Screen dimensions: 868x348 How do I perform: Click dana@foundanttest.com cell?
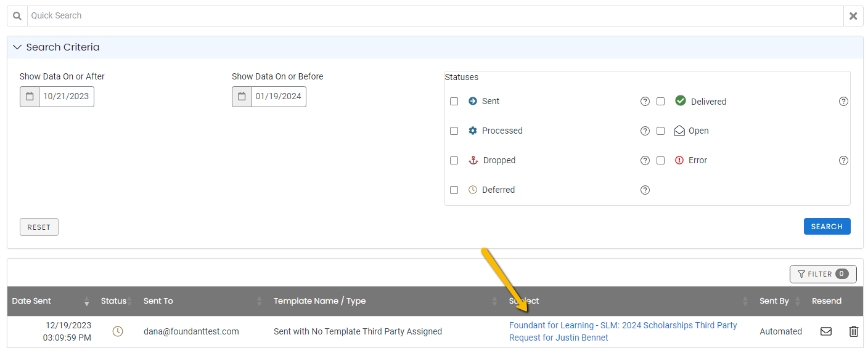[x=191, y=331]
